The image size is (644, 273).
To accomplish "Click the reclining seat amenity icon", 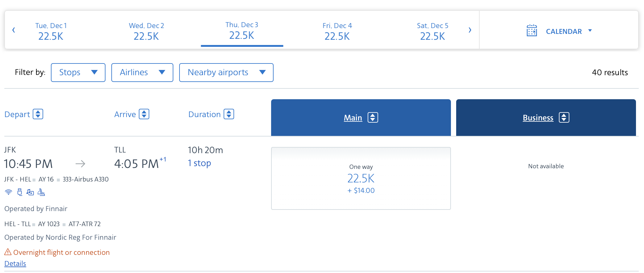I will pos(41,192).
